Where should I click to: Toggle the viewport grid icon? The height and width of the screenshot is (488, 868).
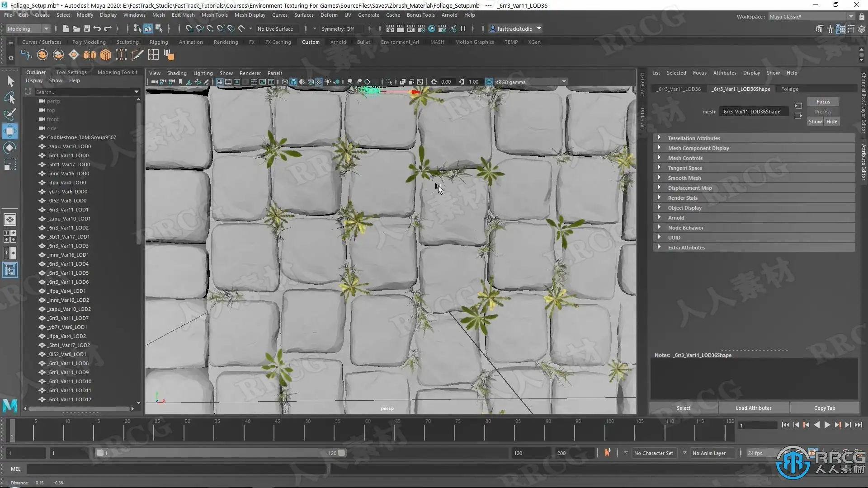pos(219,82)
